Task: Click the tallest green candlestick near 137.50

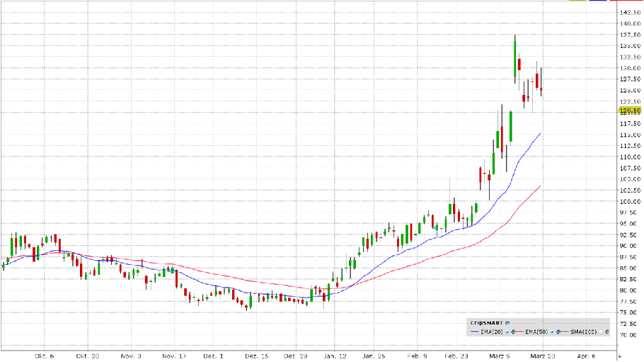Action: coord(514,59)
